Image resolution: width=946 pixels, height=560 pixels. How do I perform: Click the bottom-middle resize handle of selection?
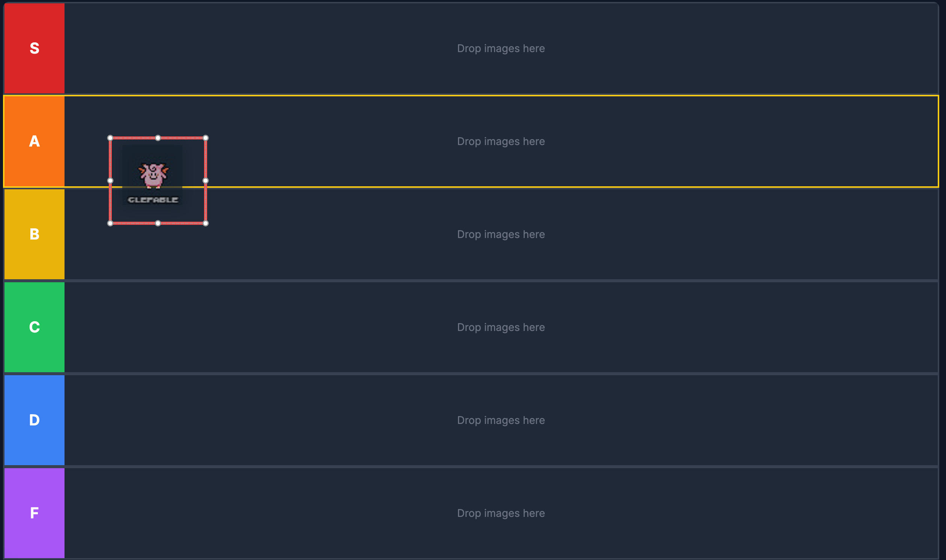(158, 223)
